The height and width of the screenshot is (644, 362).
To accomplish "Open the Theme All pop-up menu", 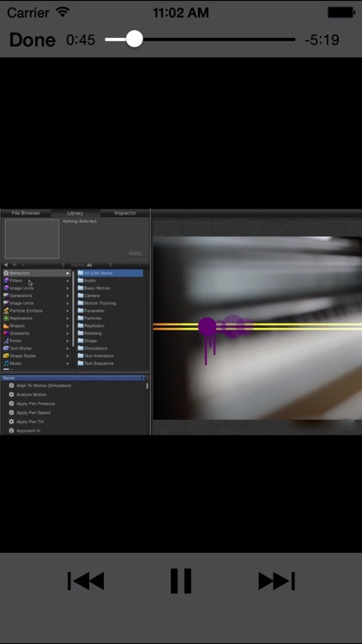I will (91, 265).
